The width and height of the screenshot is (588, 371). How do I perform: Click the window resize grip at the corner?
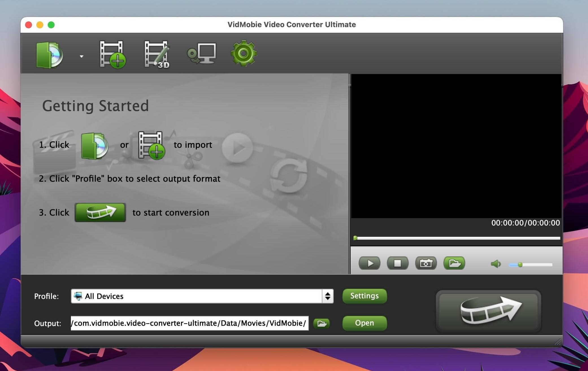tap(557, 342)
